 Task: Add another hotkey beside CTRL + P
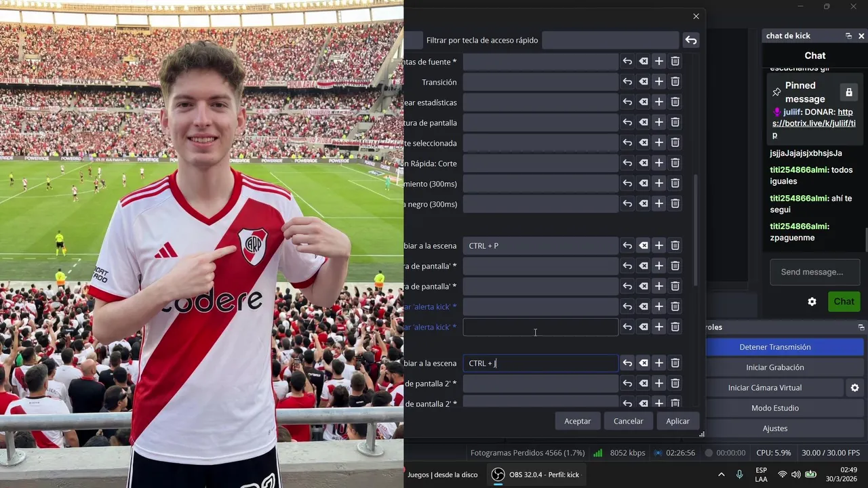click(659, 246)
